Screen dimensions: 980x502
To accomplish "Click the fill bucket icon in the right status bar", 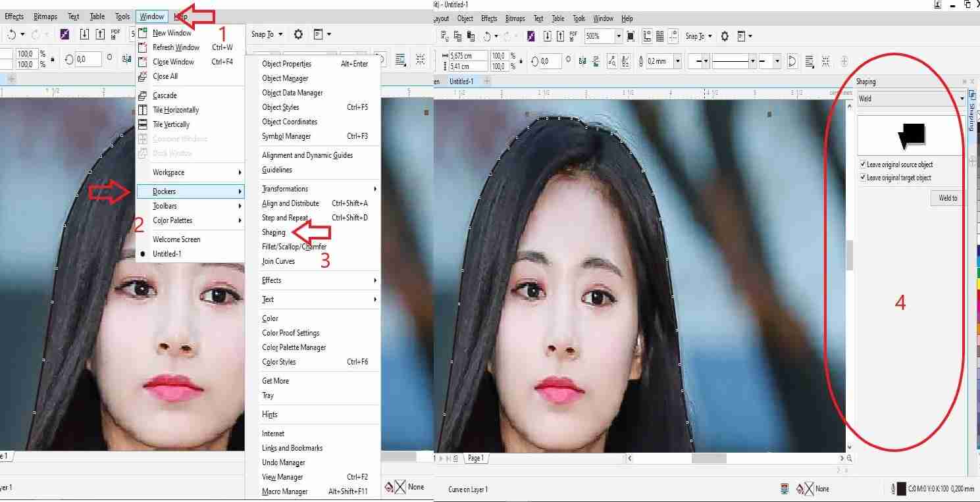I will click(x=801, y=489).
